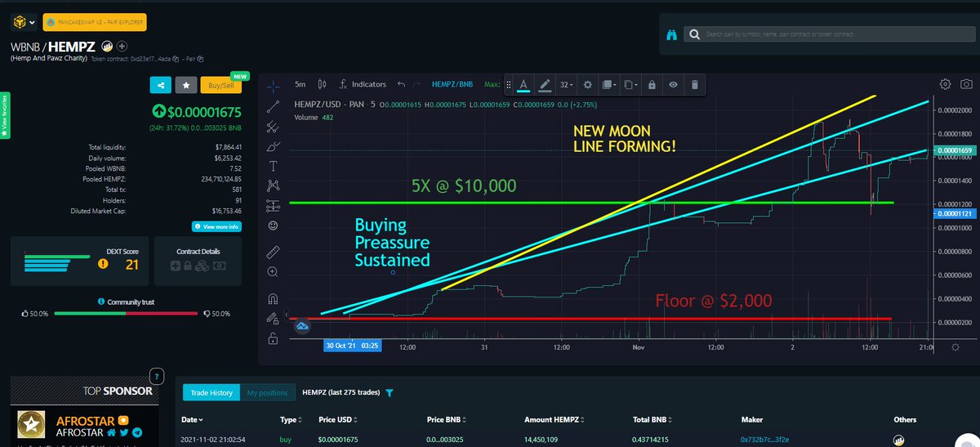Viewport: 980px width, 447px height.
Task: Sort trades by Amount HEMPZ column
Action: [556, 419]
